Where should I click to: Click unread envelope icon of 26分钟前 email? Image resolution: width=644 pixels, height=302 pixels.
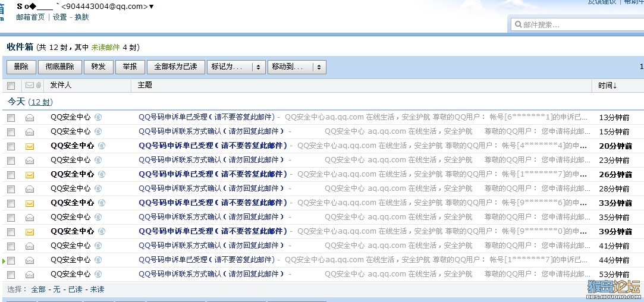click(30, 175)
